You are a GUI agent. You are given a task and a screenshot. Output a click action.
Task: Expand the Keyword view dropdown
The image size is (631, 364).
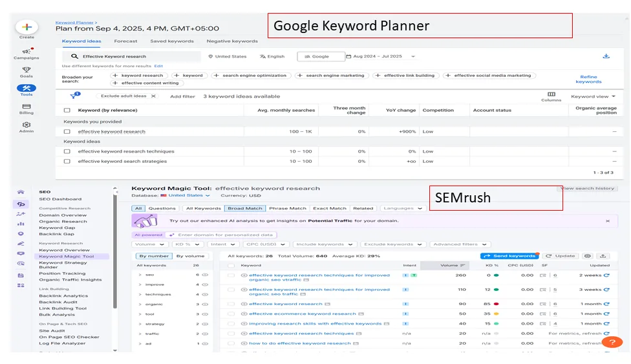[593, 96]
